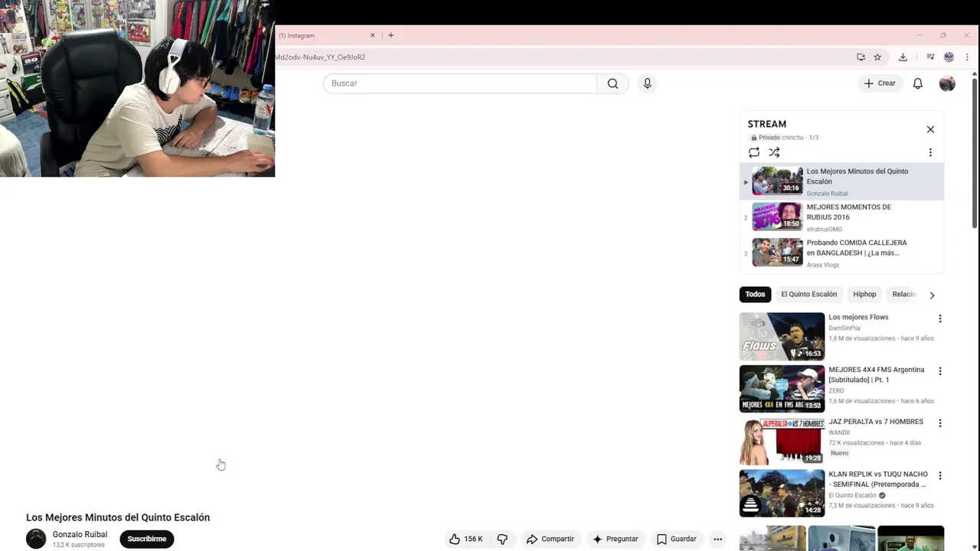Open Gonzalo Ruibal channel name
980x551 pixels.
80,534
